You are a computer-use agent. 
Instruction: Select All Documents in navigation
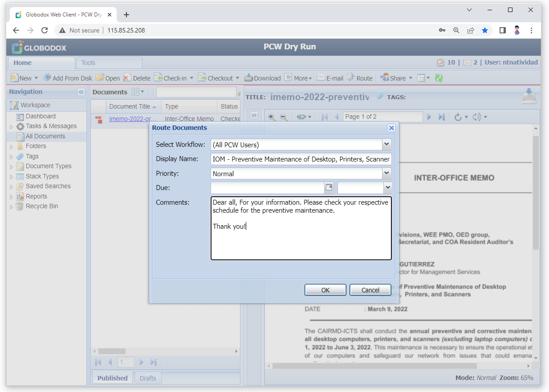coord(45,136)
